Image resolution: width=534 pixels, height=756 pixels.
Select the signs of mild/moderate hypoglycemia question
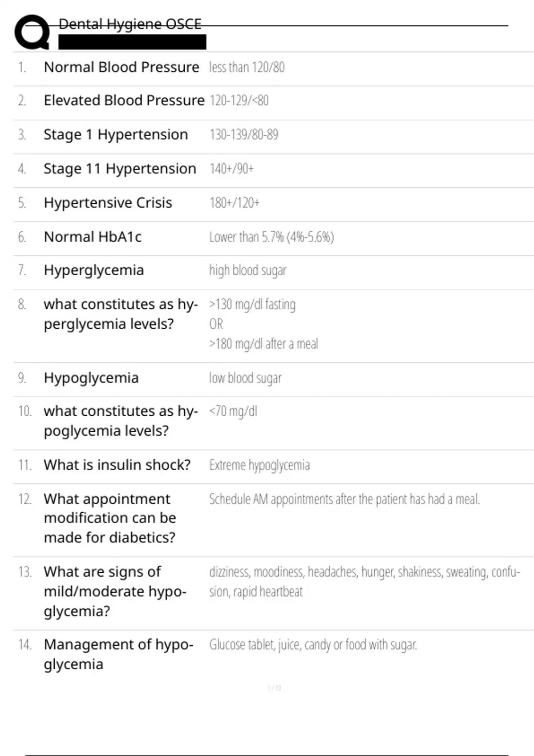click(x=115, y=591)
